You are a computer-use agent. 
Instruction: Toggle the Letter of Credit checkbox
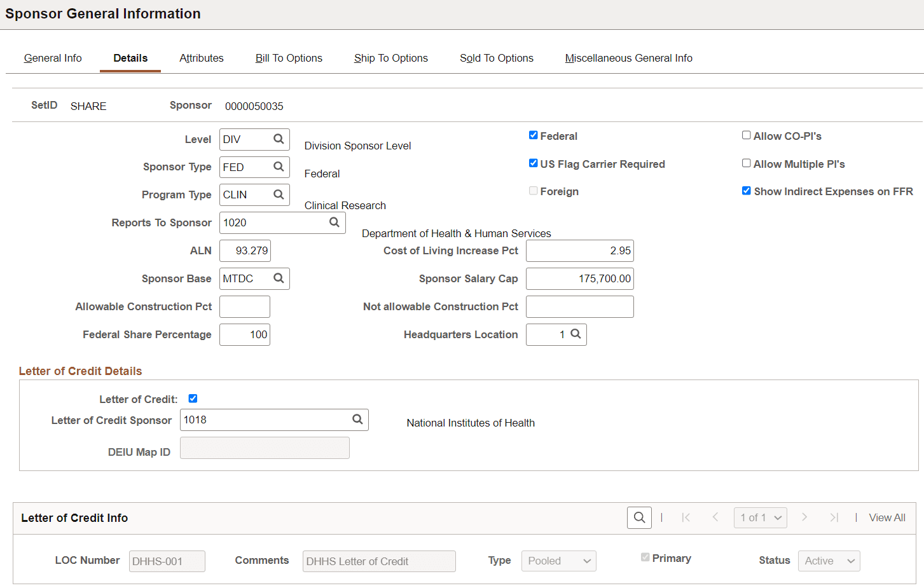(x=193, y=399)
